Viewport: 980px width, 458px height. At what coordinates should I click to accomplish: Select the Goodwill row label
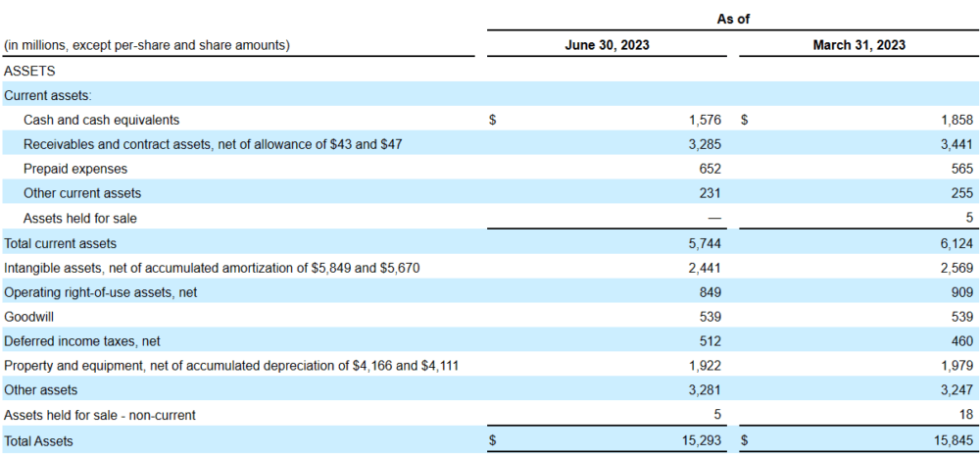point(28,317)
